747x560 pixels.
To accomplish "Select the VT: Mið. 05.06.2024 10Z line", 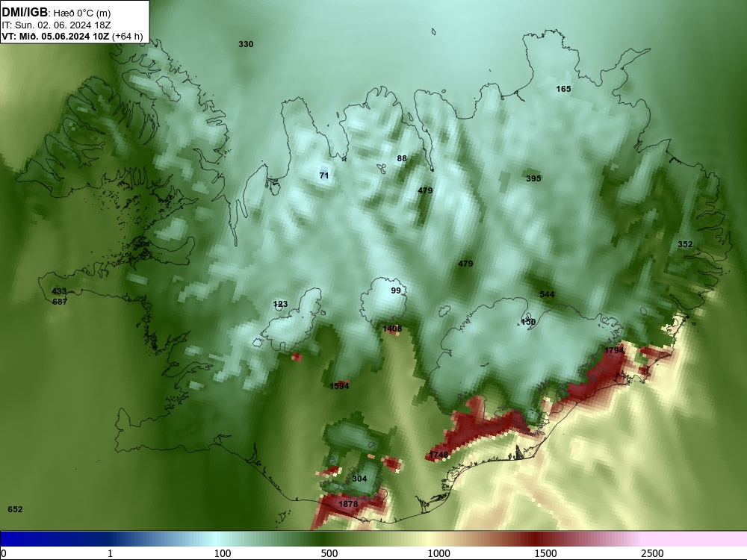I will point(72,36).
